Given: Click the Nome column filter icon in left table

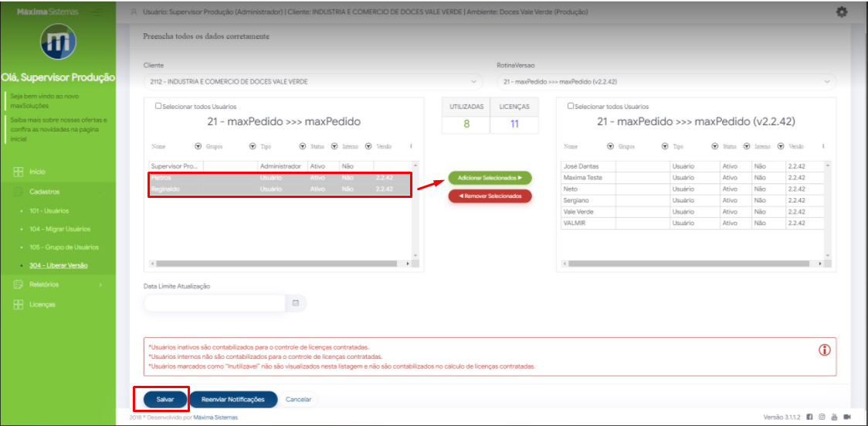Looking at the screenshot, I should [x=198, y=146].
